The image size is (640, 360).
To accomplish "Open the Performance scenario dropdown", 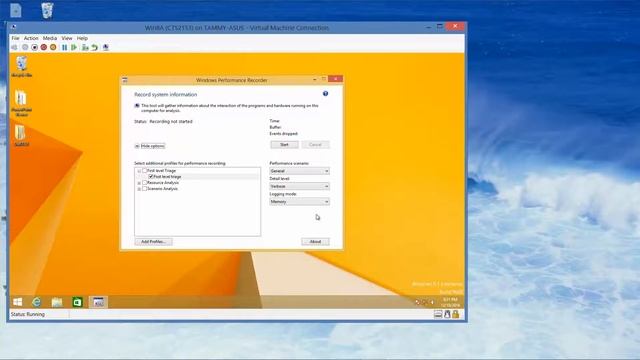I will click(299, 171).
